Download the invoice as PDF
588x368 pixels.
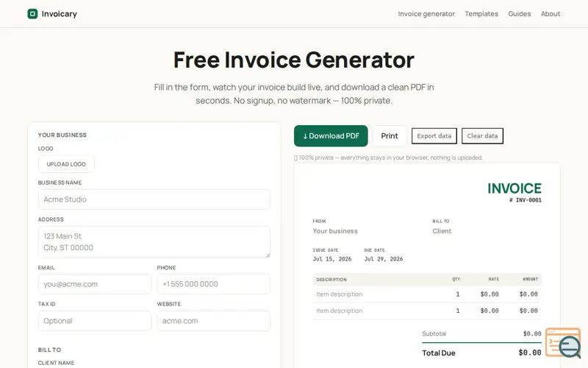[x=331, y=136]
